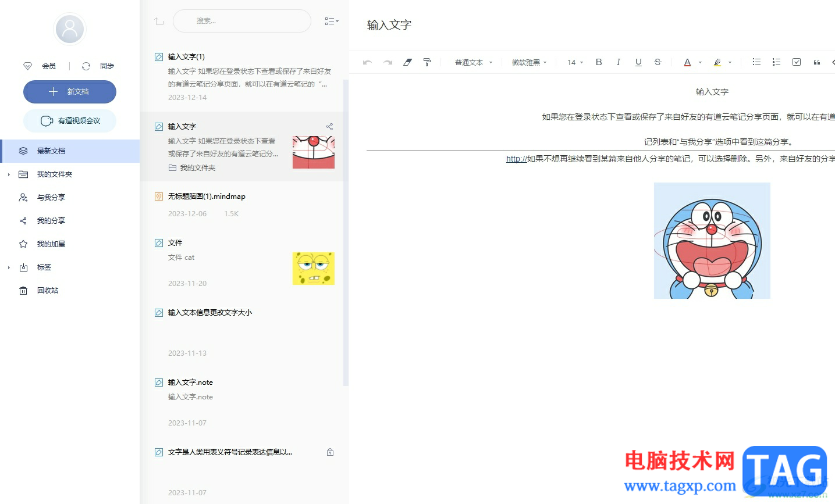Click the 同步 sync icon
Screen dimensions: 835x504
[86, 66]
